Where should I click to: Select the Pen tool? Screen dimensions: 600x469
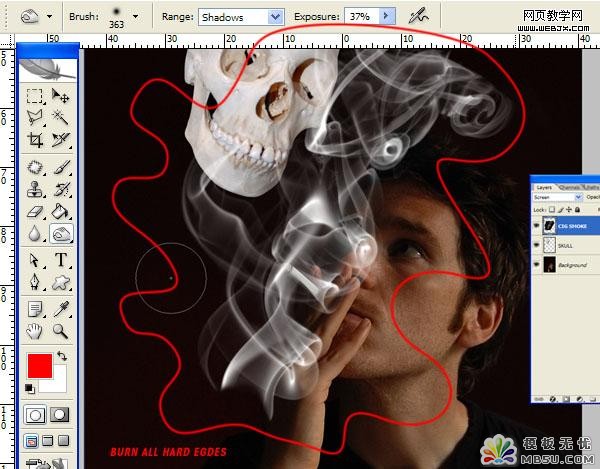(x=34, y=283)
